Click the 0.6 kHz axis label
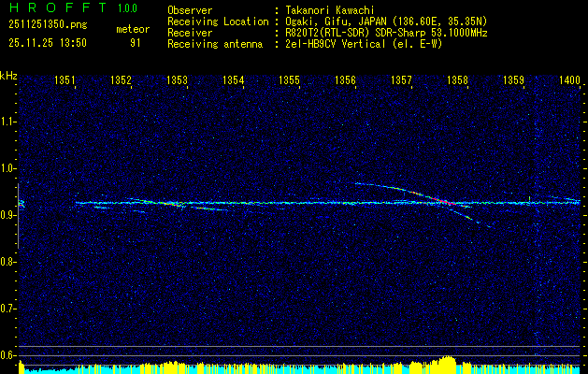Screen dimensions: 588x374 pos(7,355)
